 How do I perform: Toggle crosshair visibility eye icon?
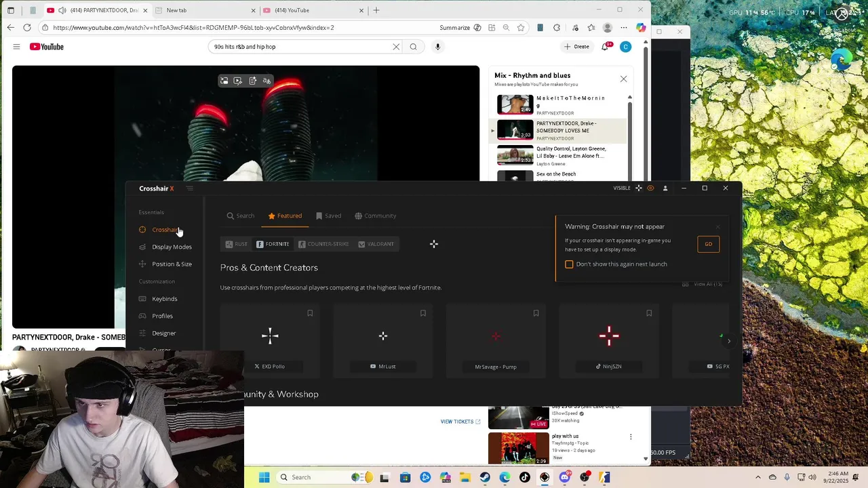pos(650,188)
